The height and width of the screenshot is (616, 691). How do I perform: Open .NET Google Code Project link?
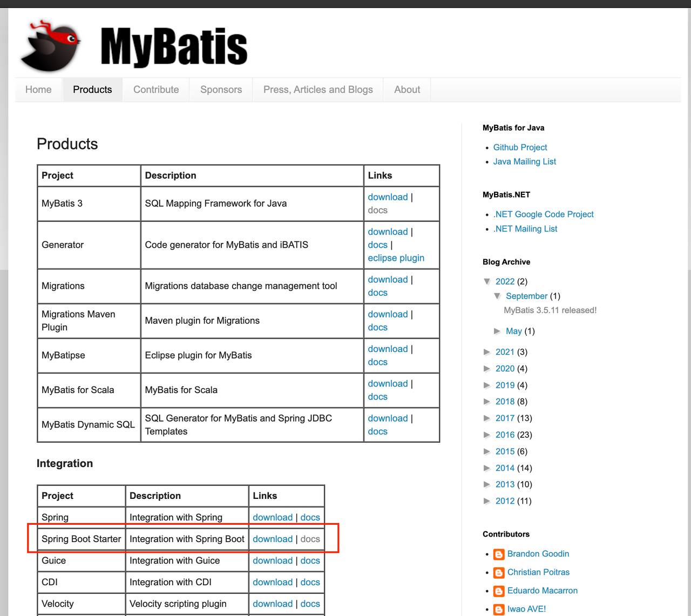click(x=543, y=214)
